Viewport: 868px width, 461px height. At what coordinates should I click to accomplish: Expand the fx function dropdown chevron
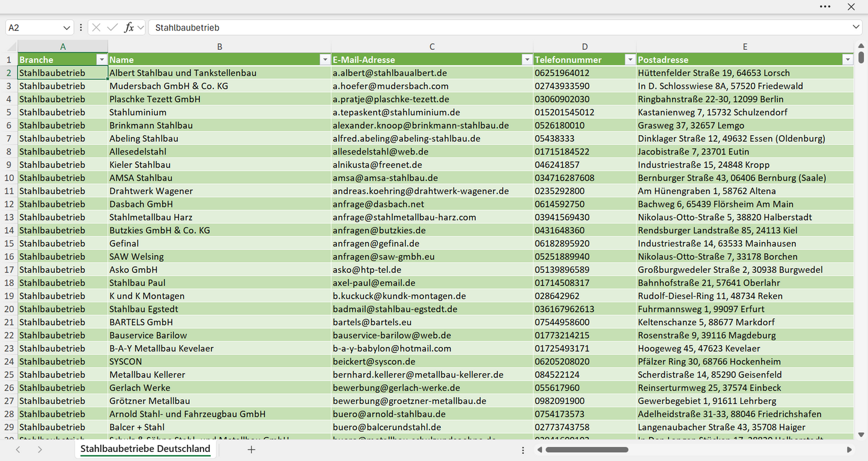(141, 28)
